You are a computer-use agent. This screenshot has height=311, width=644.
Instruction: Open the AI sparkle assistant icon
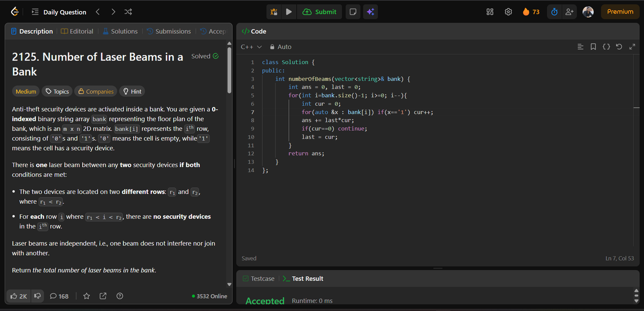tap(370, 12)
